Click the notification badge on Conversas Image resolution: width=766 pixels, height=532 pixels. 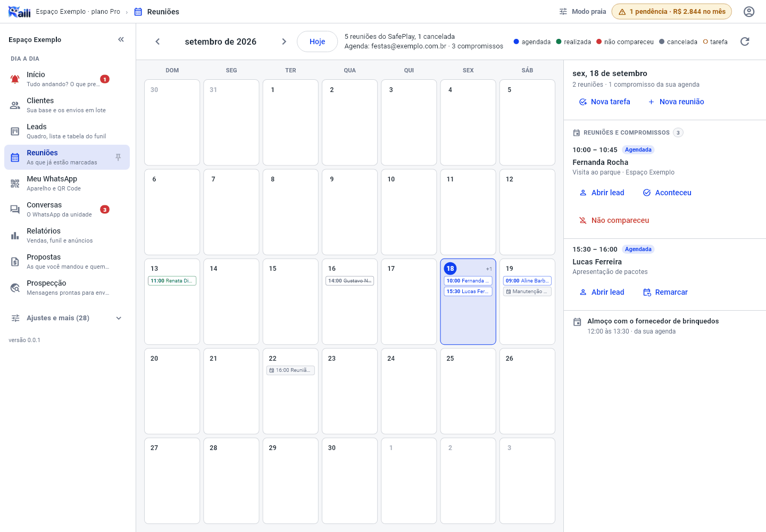pyautogui.click(x=105, y=210)
